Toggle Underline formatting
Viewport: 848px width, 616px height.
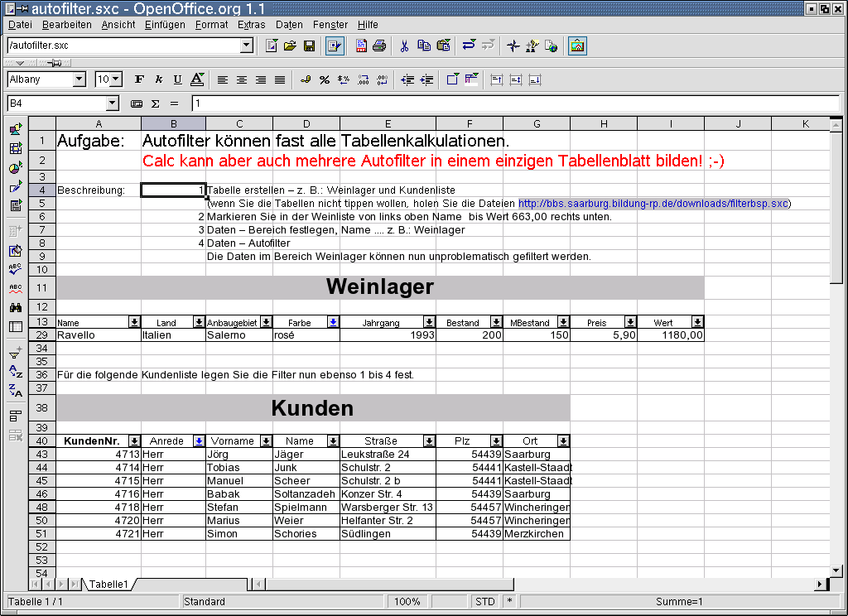point(177,79)
